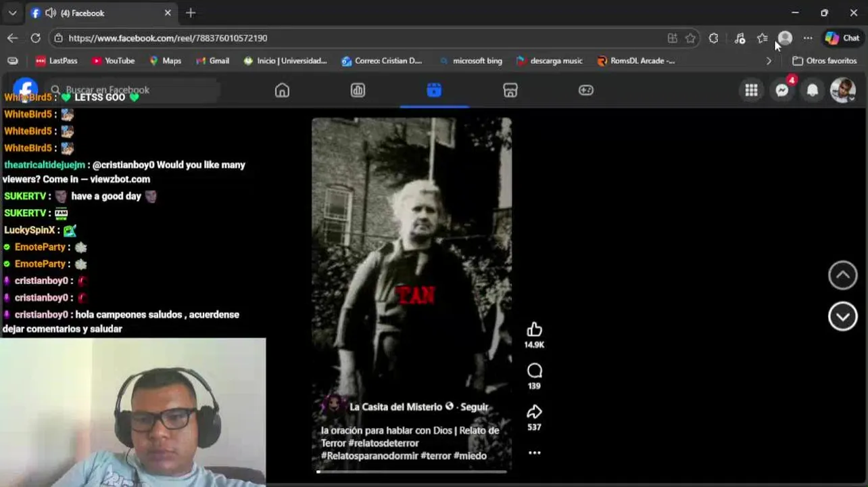
Task: Open a new browser tab
Action: [x=191, y=13]
